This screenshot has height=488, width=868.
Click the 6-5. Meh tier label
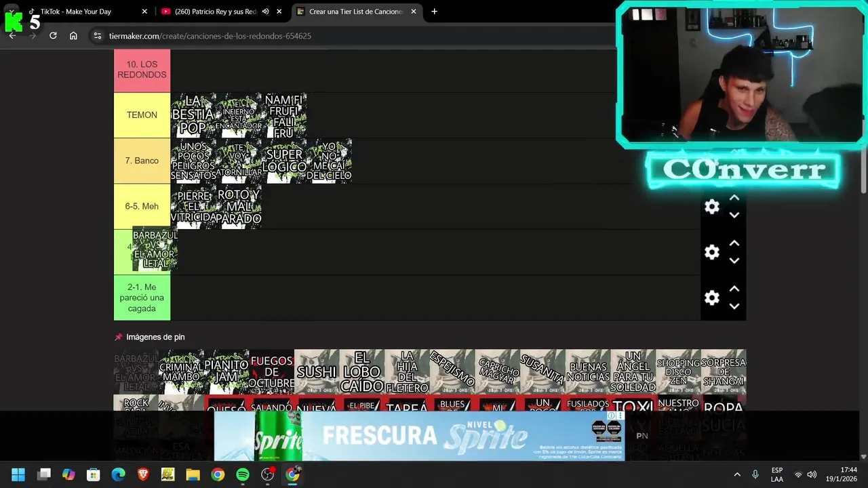(x=142, y=206)
